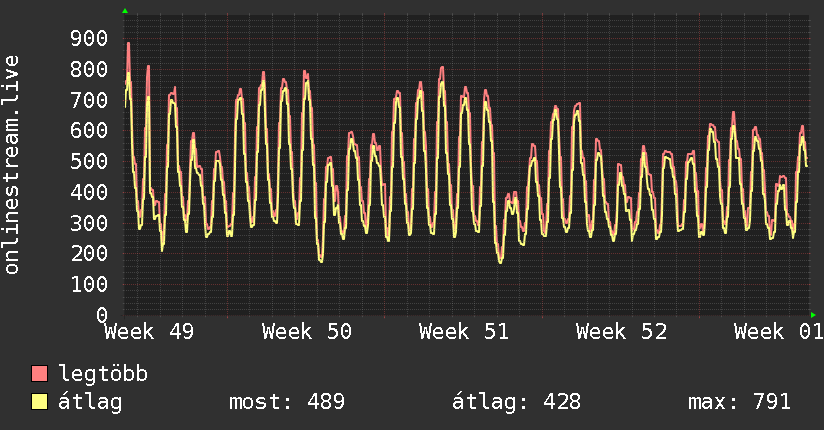
Task: Click the Week 49 axis label
Action: coord(149,332)
